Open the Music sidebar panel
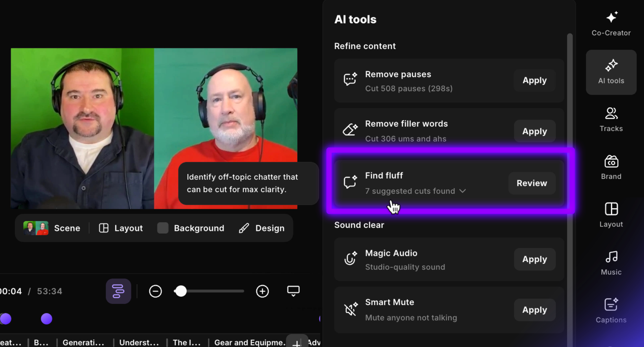 coord(611,263)
